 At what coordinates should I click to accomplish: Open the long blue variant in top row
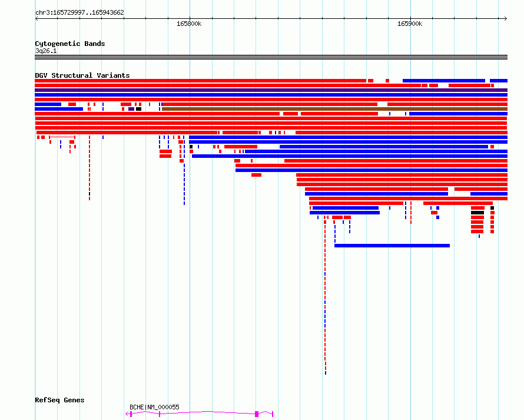pos(444,81)
